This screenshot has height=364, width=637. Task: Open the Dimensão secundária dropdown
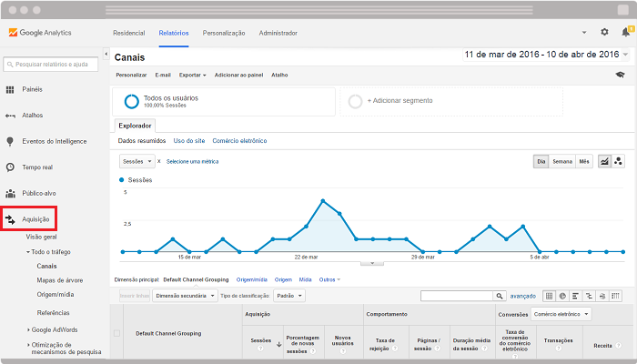click(x=185, y=296)
